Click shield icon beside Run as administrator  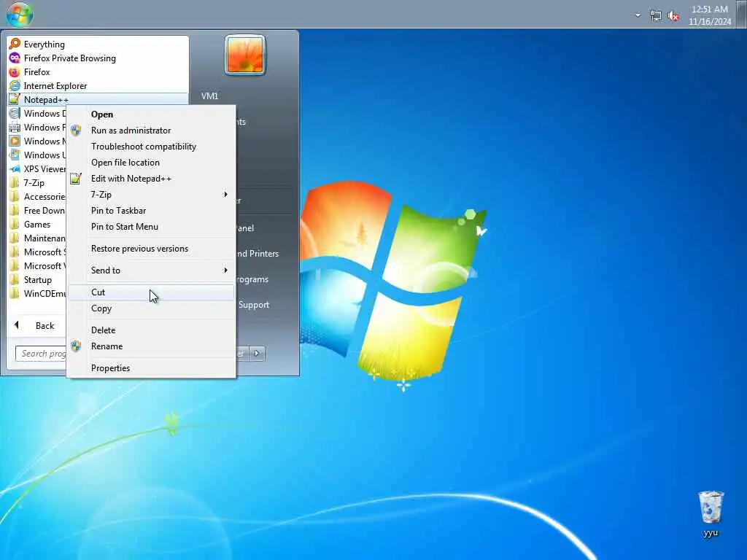click(x=76, y=130)
